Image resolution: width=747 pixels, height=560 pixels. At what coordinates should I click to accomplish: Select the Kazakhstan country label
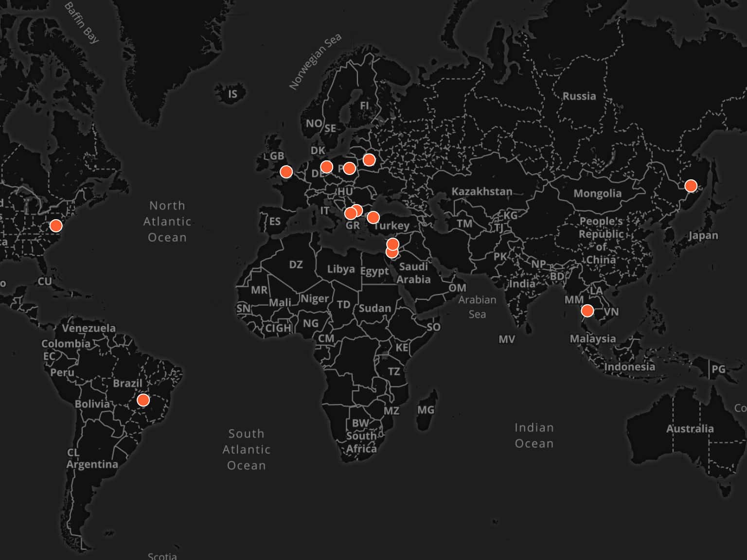[x=481, y=192]
